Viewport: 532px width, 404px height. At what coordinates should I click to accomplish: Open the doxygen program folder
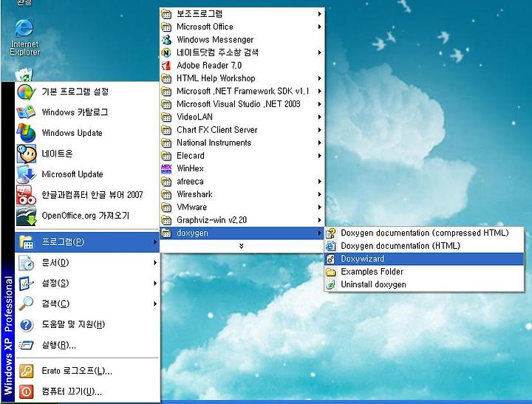[242, 233]
